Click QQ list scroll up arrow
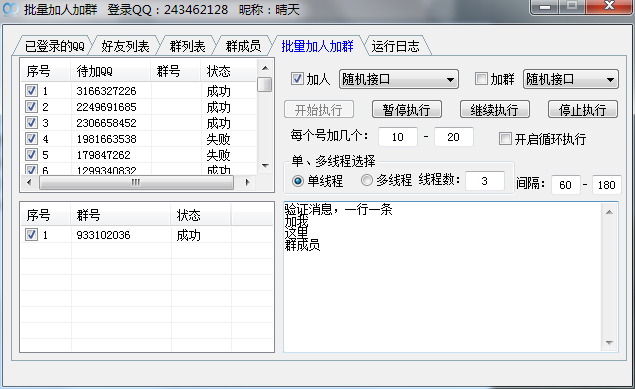The width and height of the screenshot is (635, 389). [x=265, y=68]
